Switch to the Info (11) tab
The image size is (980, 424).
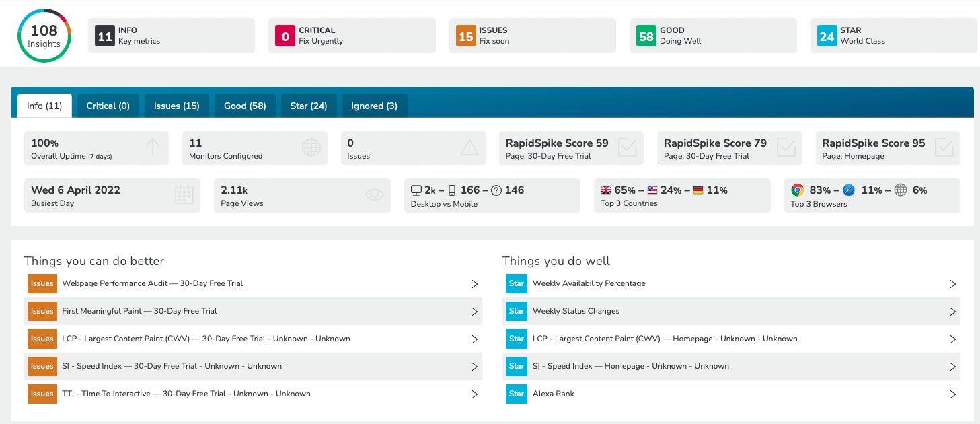[x=44, y=106]
